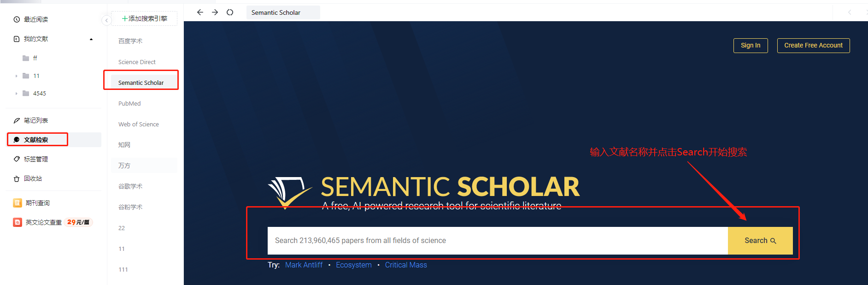Click the 添加搜索引擎 button
This screenshot has width=868, height=285.
[x=144, y=18]
